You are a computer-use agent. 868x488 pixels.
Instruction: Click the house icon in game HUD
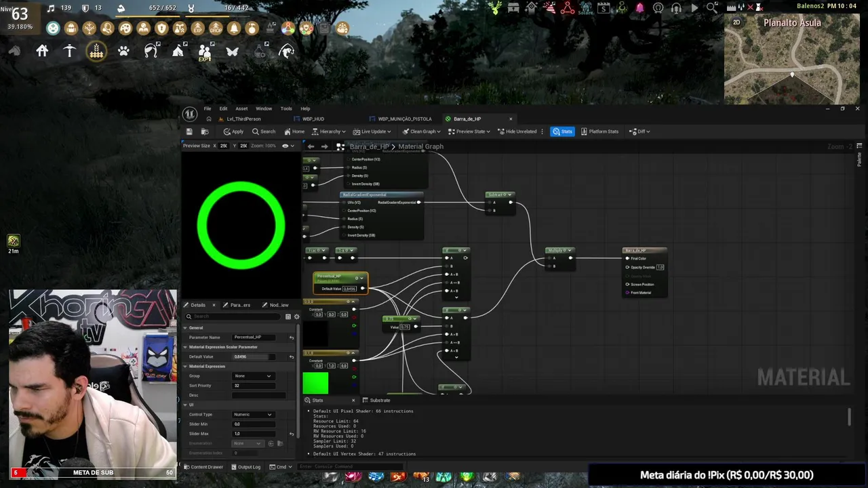[42, 51]
